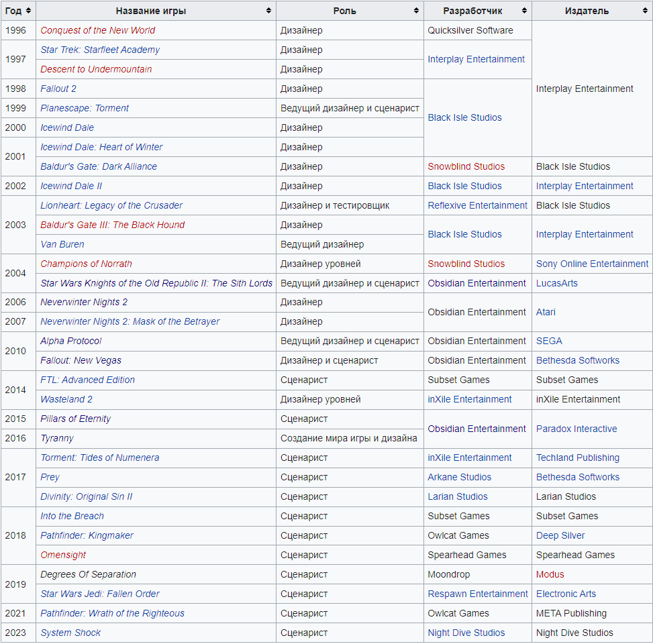
Task: Open Fallout: New Vegas link
Action: point(81,360)
